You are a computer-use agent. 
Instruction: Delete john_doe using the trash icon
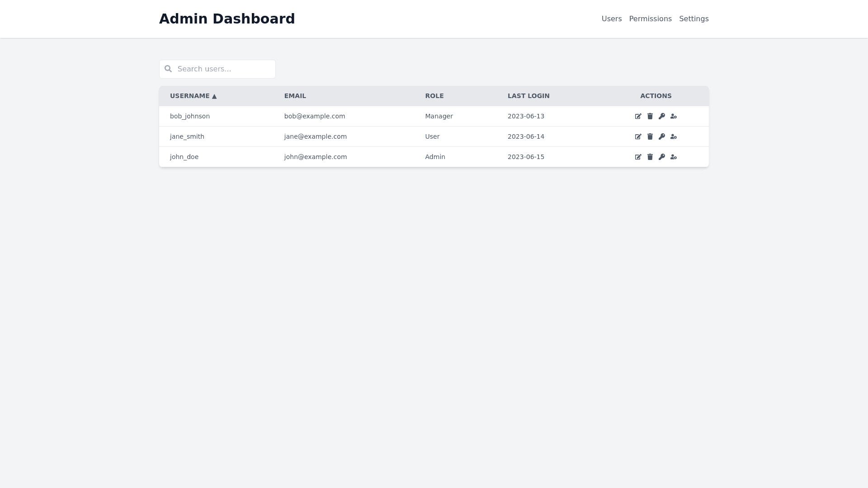tap(650, 157)
